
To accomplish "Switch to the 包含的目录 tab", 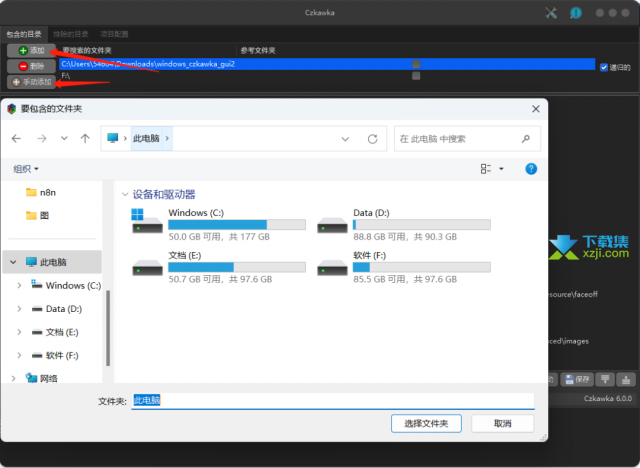I will tap(24, 34).
